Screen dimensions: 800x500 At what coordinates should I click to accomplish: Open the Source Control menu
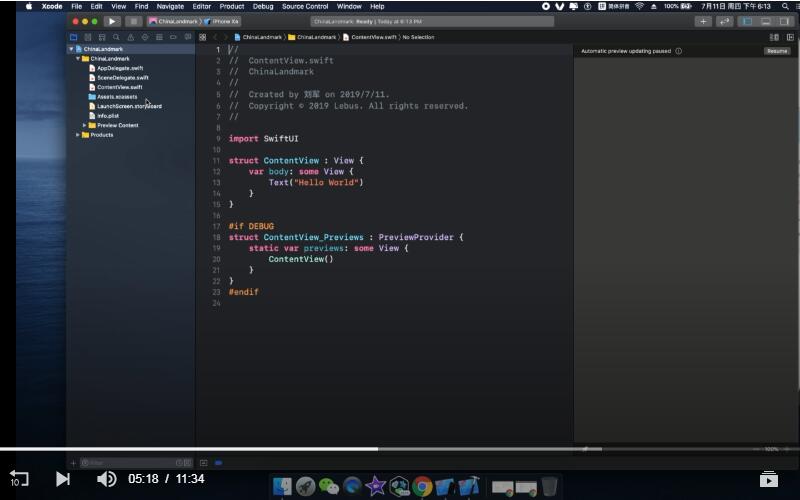pos(304,6)
